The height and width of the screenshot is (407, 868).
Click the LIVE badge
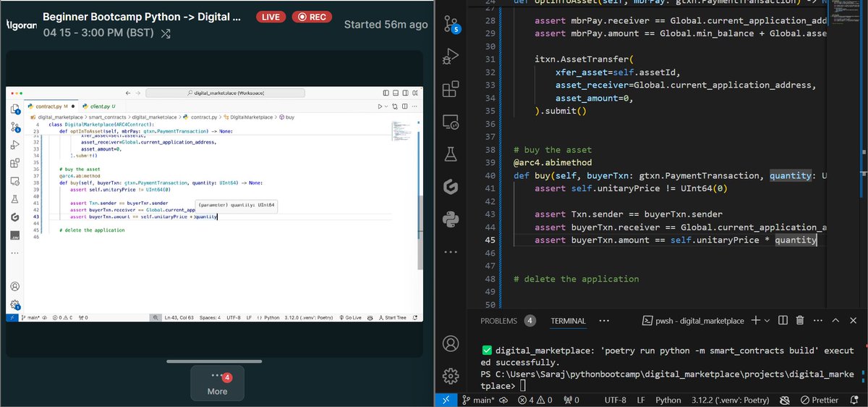coord(272,17)
